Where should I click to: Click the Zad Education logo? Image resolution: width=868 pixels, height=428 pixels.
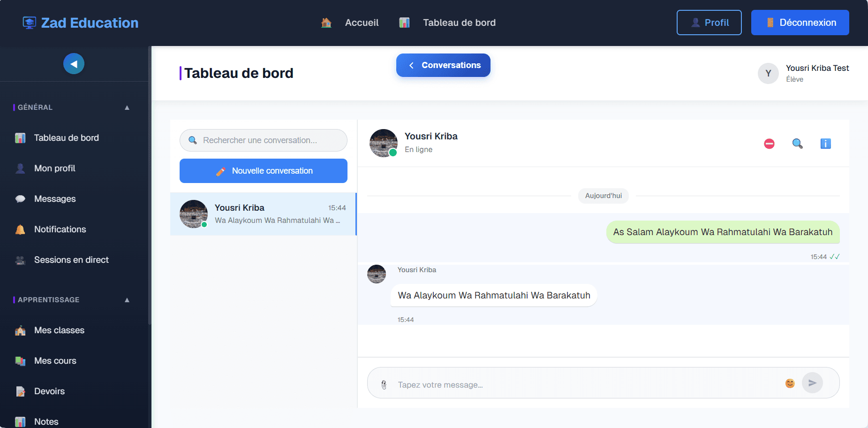[x=81, y=23]
